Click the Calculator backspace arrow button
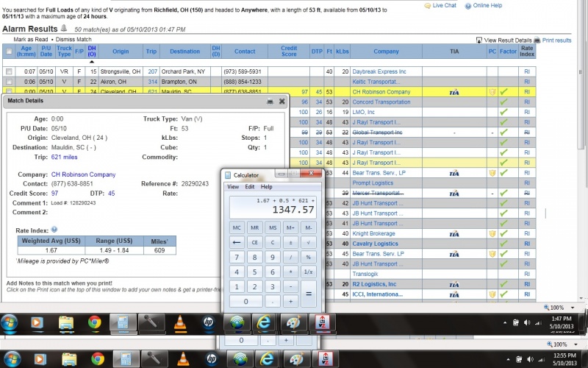This screenshot has height=368, width=588. [237, 242]
